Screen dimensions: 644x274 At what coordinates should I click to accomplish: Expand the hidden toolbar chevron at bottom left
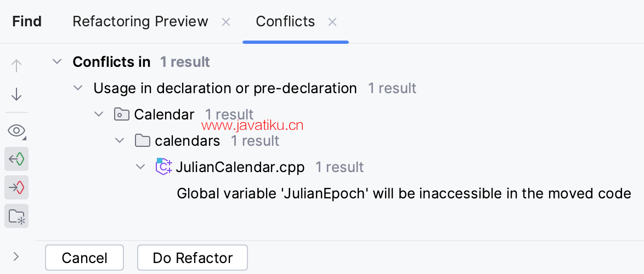[16, 257]
